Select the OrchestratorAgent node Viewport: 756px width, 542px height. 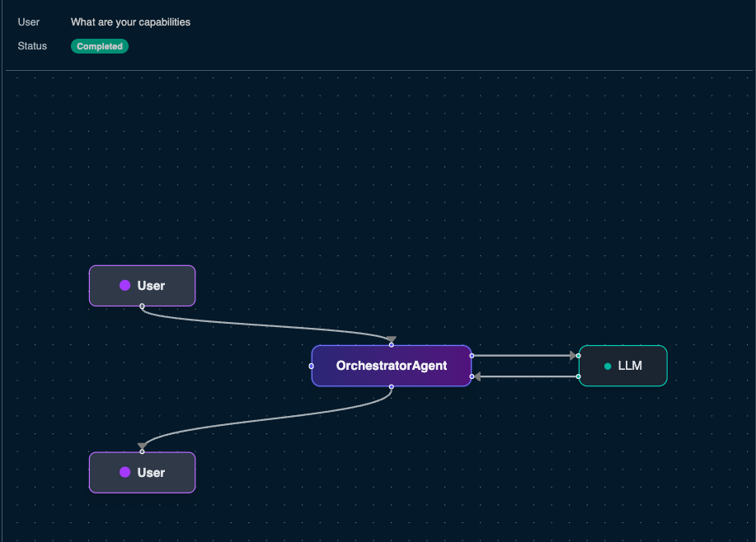coord(391,366)
